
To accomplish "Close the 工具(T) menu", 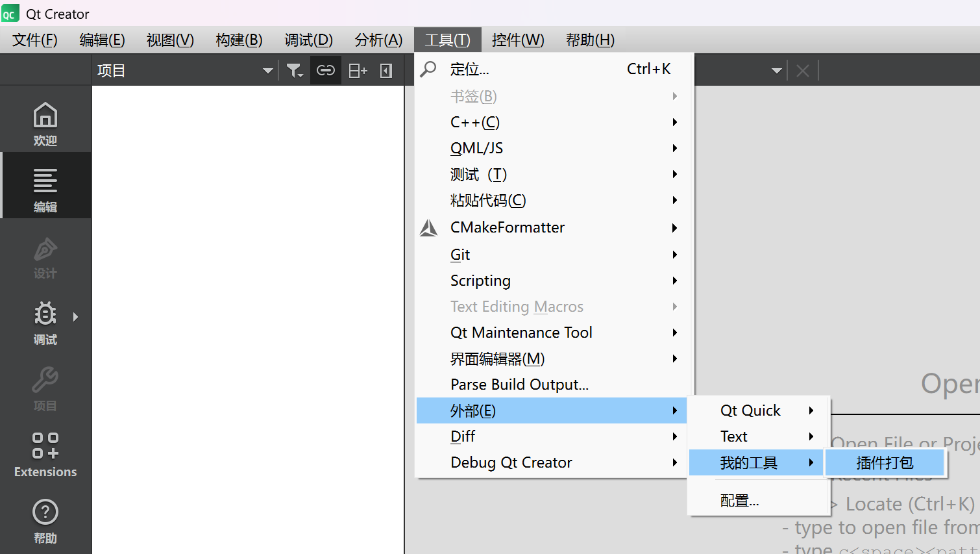I will click(447, 40).
